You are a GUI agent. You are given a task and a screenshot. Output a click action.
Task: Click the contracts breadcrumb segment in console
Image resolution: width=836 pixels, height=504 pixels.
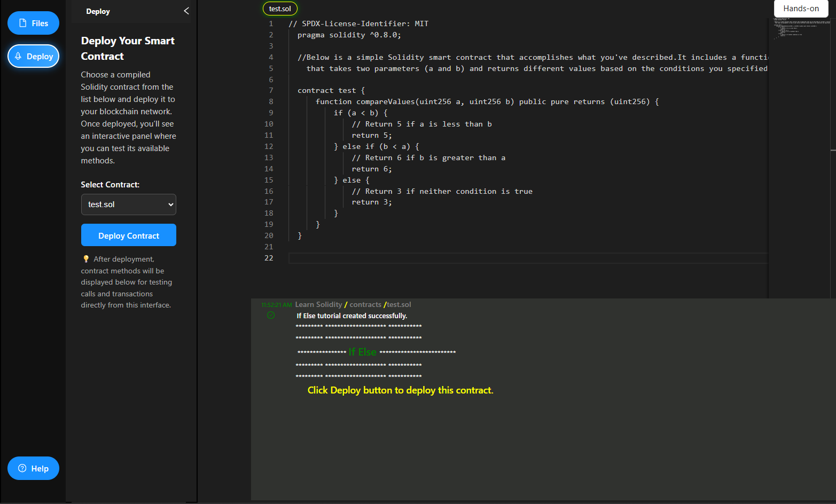pos(365,304)
